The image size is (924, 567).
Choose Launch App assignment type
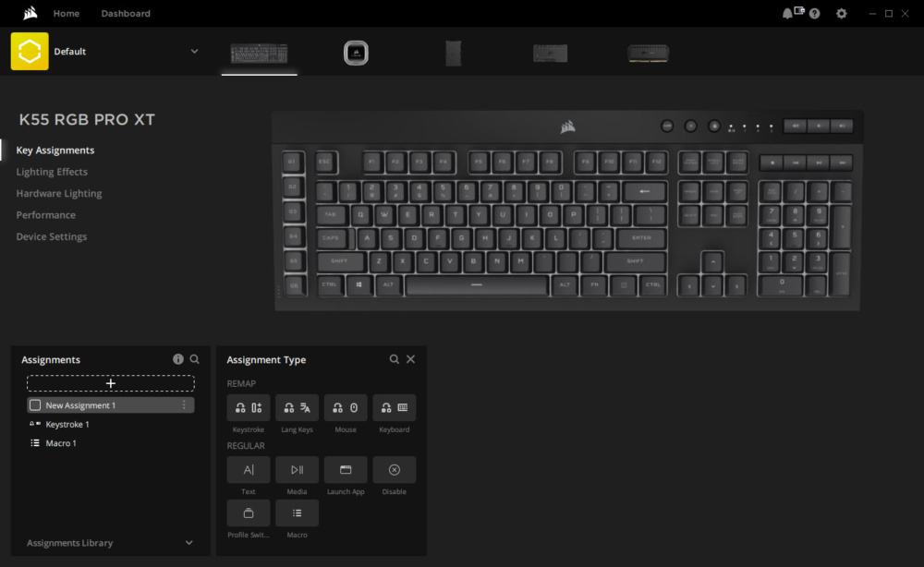[346, 470]
